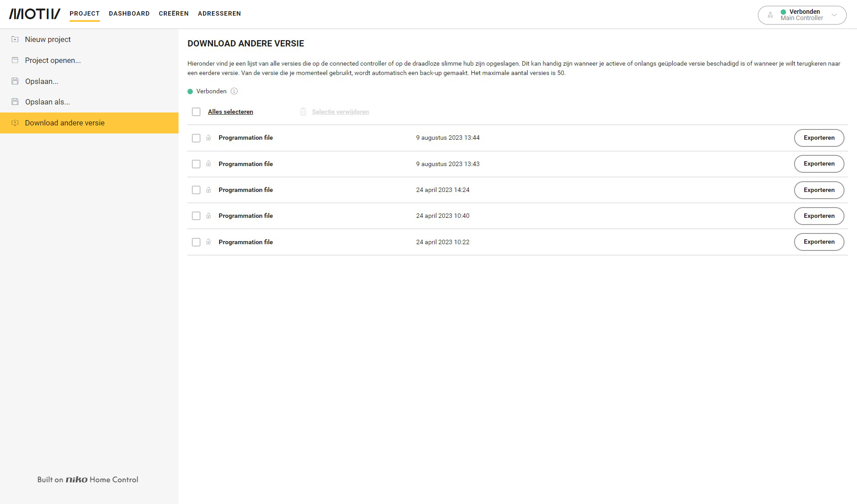Export the 9 augustus 2023 13:43 file
The height and width of the screenshot is (504, 857).
pos(819,164)
